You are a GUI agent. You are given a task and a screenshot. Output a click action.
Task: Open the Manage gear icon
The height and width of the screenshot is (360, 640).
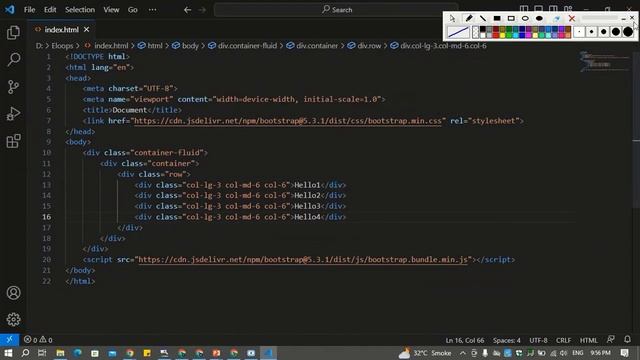(13, 319)
